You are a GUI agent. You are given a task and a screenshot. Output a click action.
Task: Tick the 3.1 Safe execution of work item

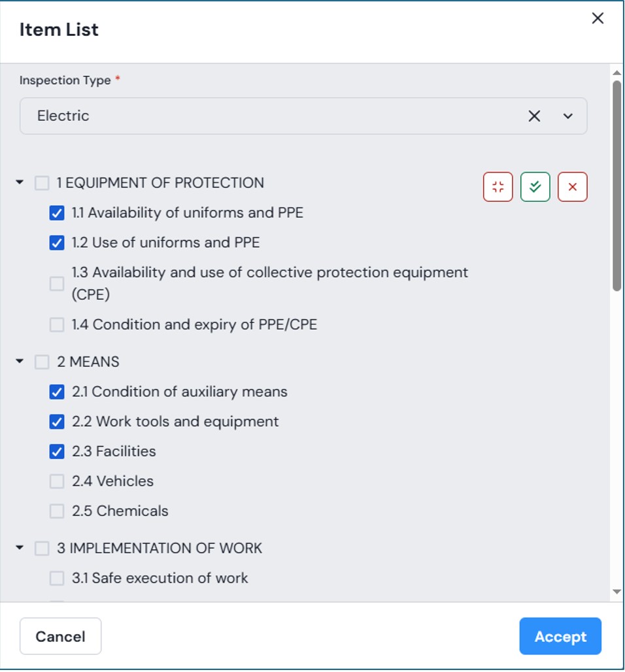57,579
